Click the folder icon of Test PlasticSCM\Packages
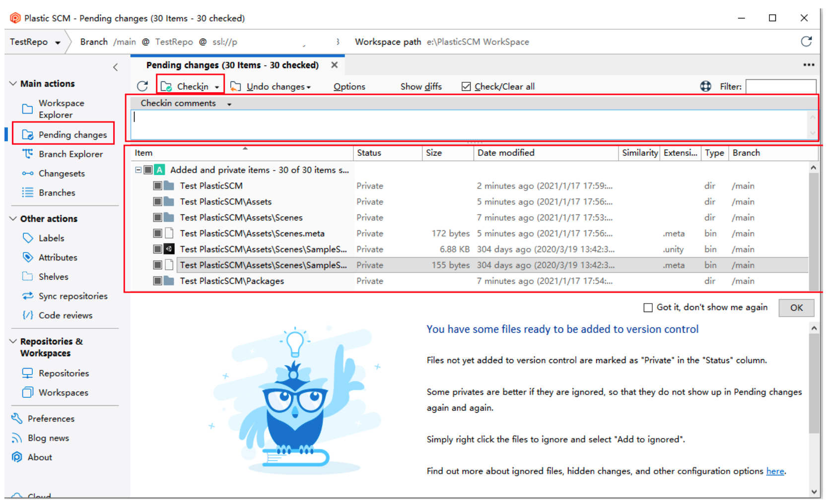This screenshot has height=504, width=829. click(x=169, y=281)
